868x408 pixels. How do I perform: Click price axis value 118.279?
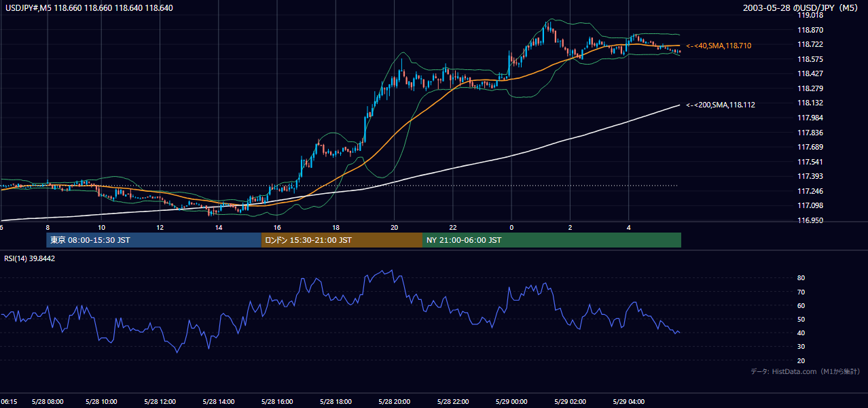[810, 88]
